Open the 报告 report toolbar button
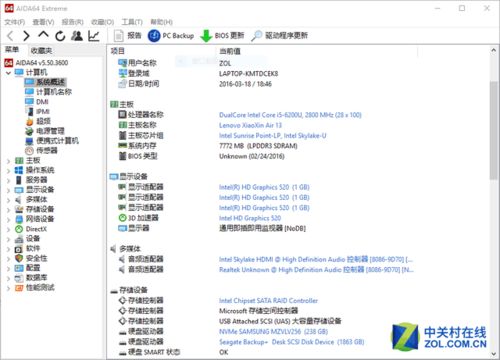Screen dimensions: 500x360 tap(128, 36)
